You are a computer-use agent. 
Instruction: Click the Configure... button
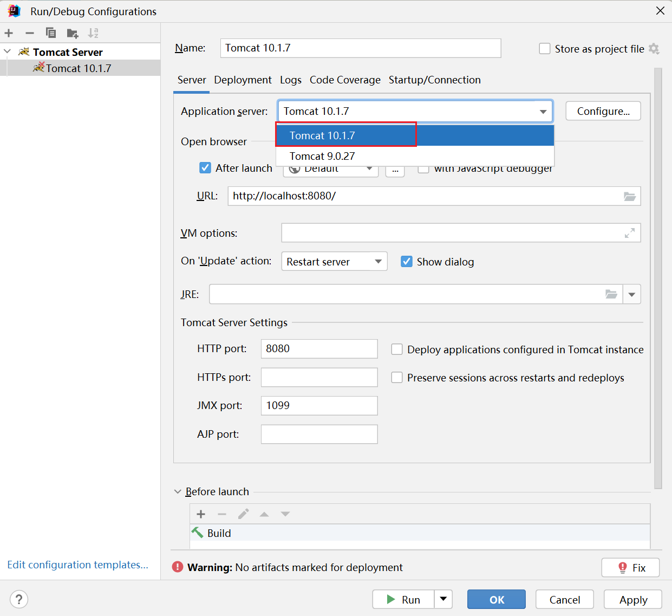point(603,111)
